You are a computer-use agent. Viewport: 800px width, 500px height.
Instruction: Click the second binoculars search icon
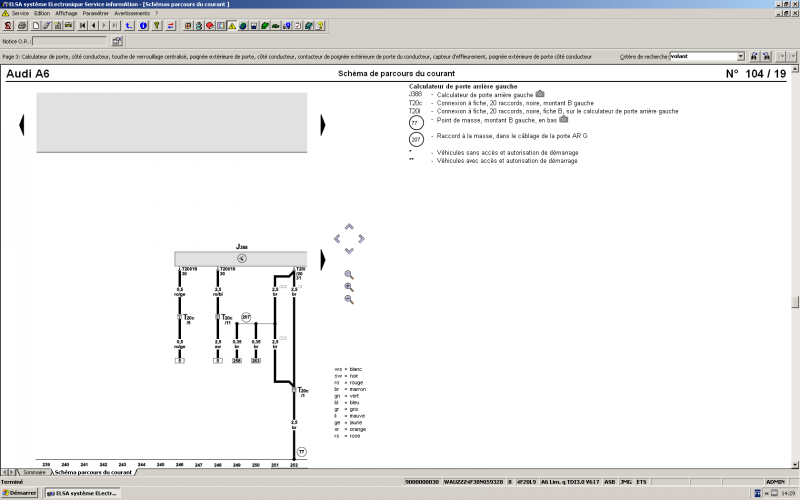point(766,56)
